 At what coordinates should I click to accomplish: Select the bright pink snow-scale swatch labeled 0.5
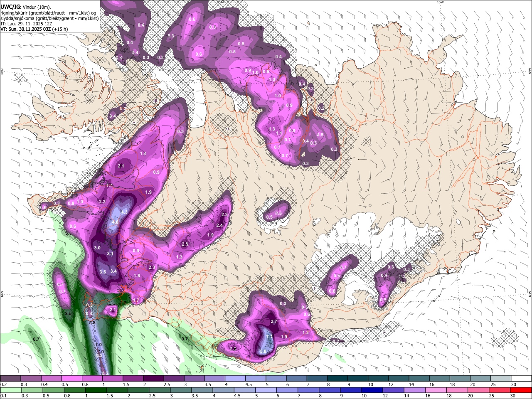[72, 379]
